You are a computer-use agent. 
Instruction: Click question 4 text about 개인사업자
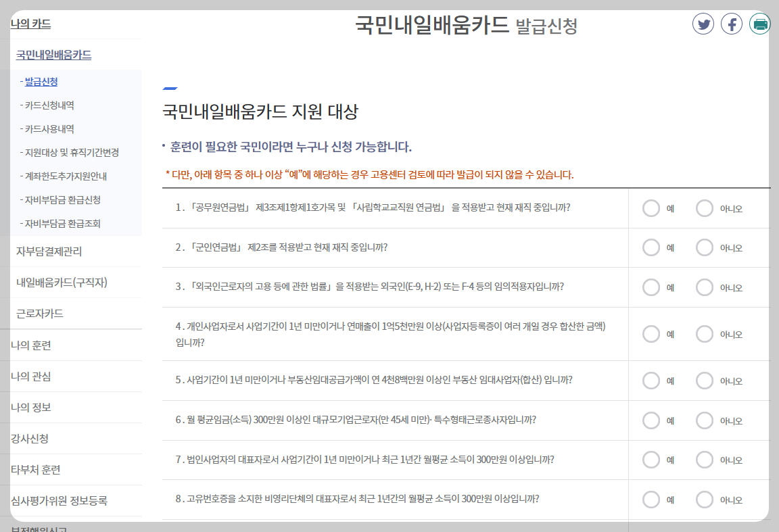(390, 335)
